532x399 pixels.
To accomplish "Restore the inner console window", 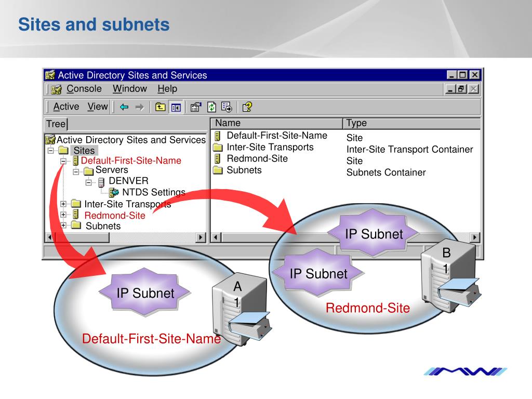I will coord(461,89).
